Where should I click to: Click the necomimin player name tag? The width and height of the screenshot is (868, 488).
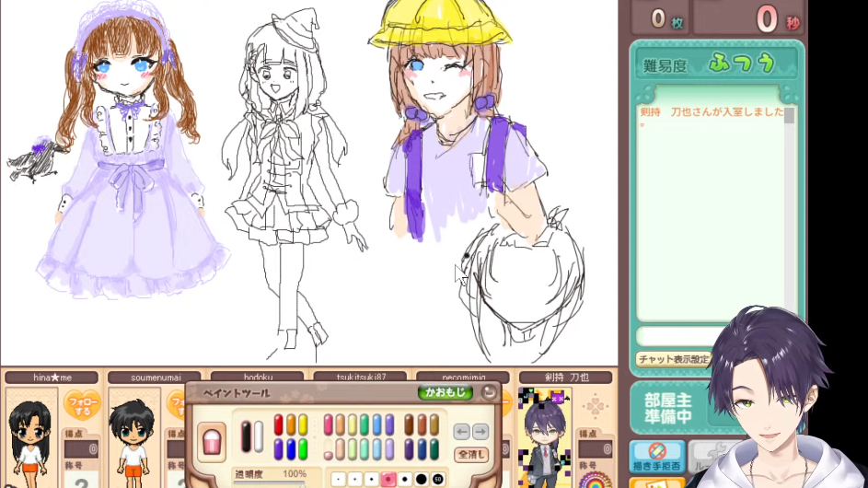point(464,378)
